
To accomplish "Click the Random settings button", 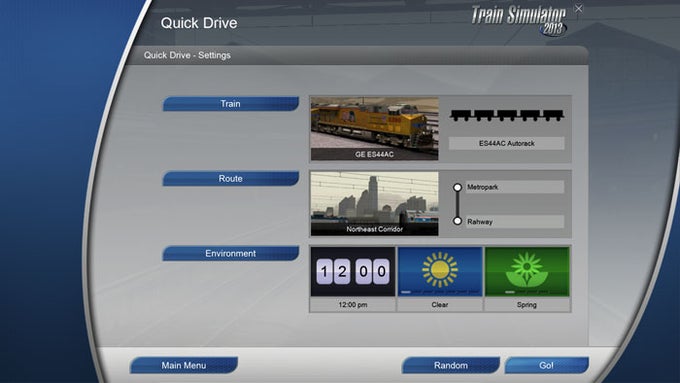I will [451, 365].
